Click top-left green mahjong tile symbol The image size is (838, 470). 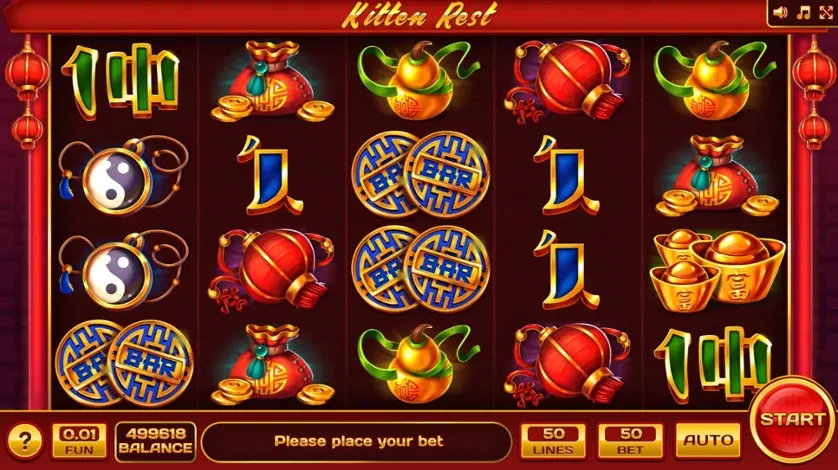tap(121, 81)
